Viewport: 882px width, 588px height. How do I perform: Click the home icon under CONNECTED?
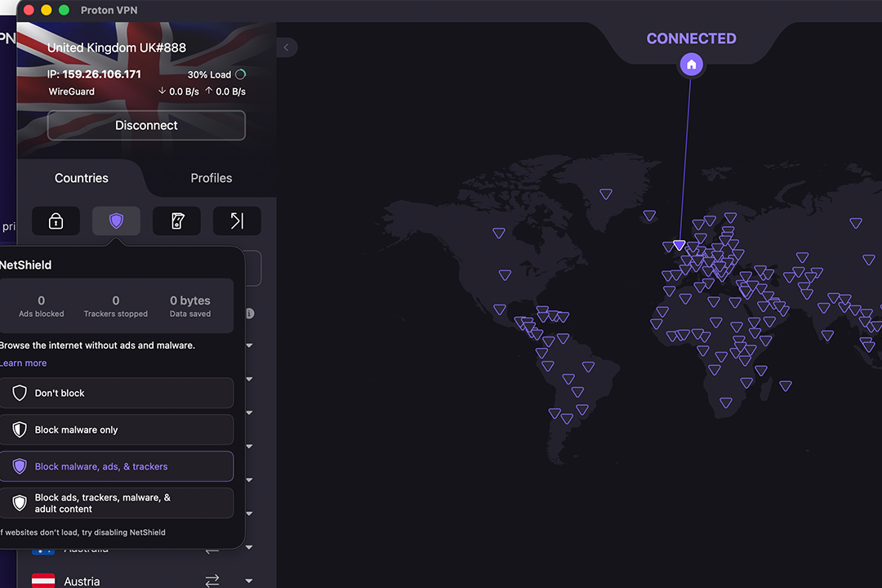[x=692, y=65]
